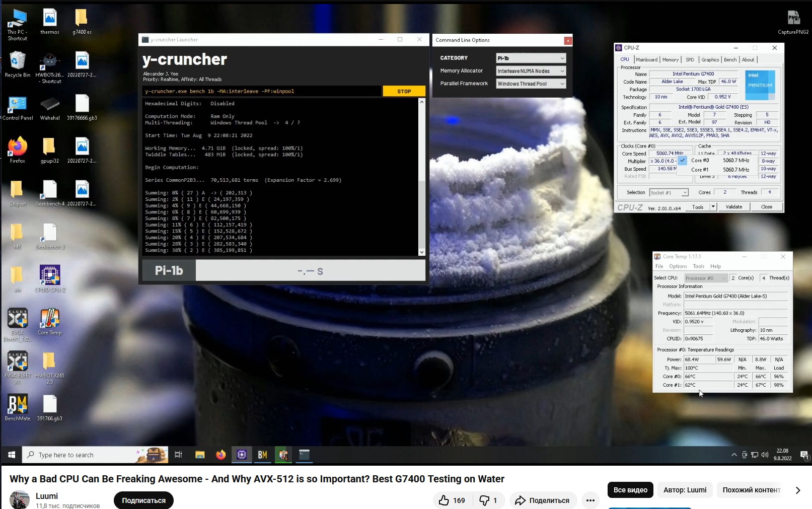Image resolution: width=812 pixels, height=509 pixels.
Task: Toggle the Core #0 checkmark in CPU-Z
Action: coord(683,161)
